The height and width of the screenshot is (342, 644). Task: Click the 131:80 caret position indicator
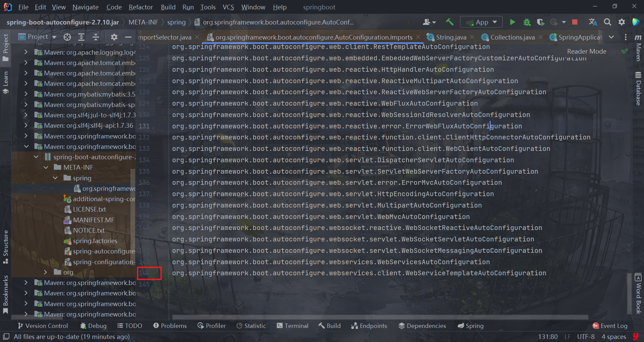pos(548,336)
